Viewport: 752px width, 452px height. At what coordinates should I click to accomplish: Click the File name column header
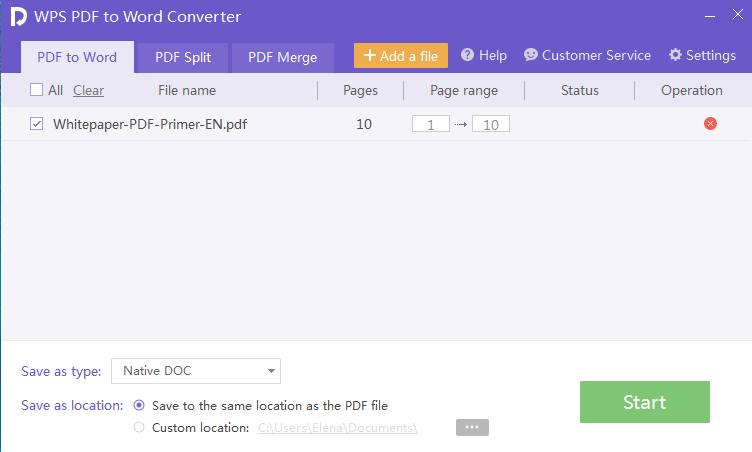tap(187, 90)
